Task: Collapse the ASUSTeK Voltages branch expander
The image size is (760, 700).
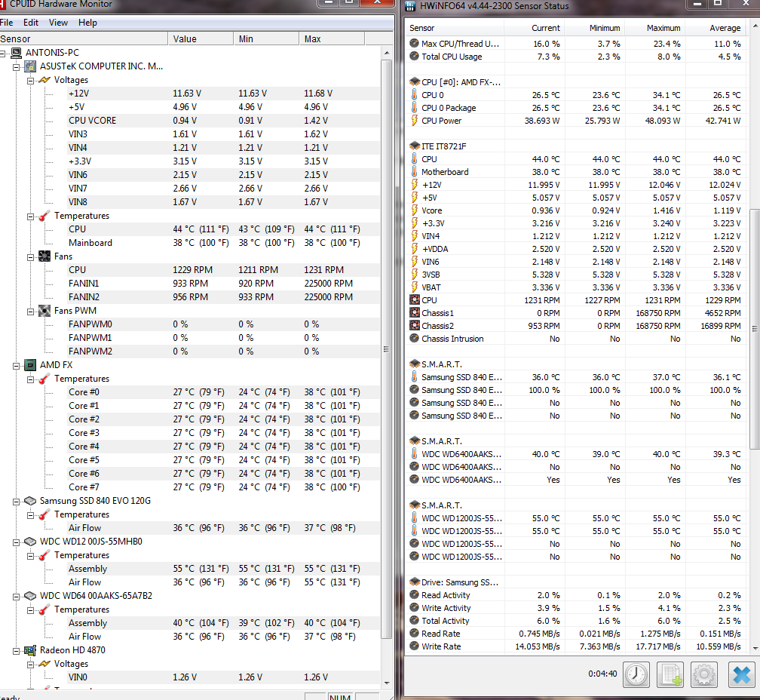Action: pyautogui.click(x=30, y=80)
